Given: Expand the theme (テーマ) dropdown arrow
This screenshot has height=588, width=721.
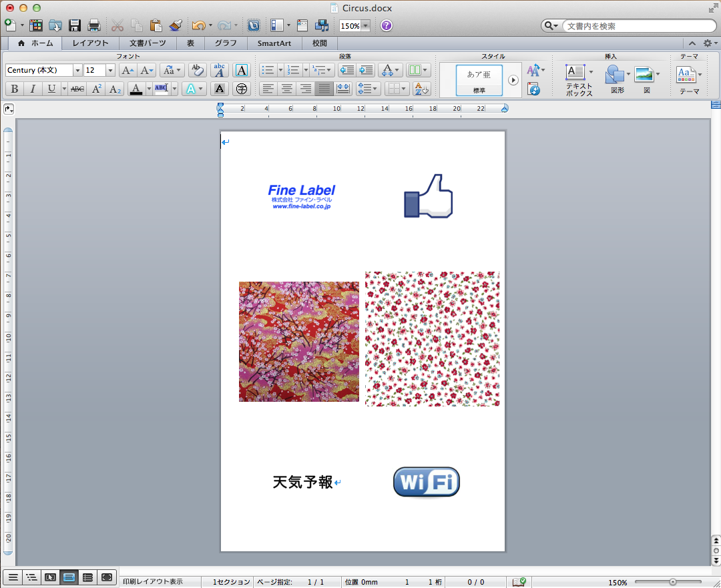Looking at the screenshot, I should [x=700, y=75].
